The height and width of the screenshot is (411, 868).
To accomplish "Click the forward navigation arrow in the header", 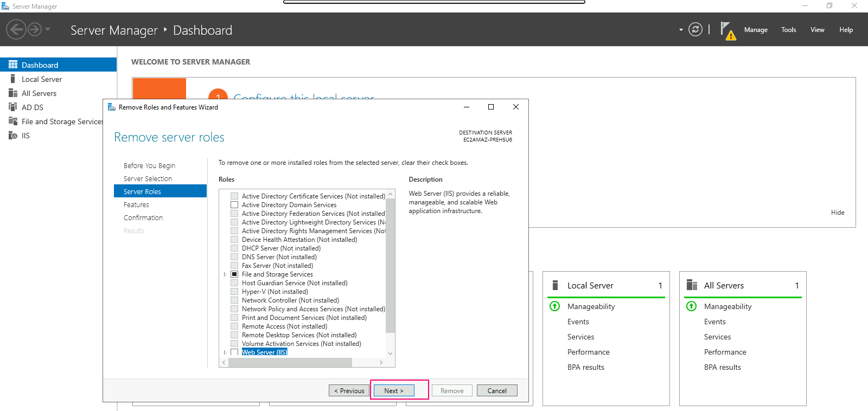I will tap(35, 29).
